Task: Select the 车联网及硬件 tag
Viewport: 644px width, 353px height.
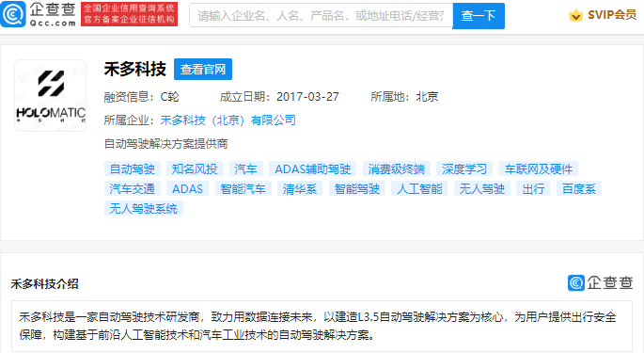Action: (x=539, y=168)
